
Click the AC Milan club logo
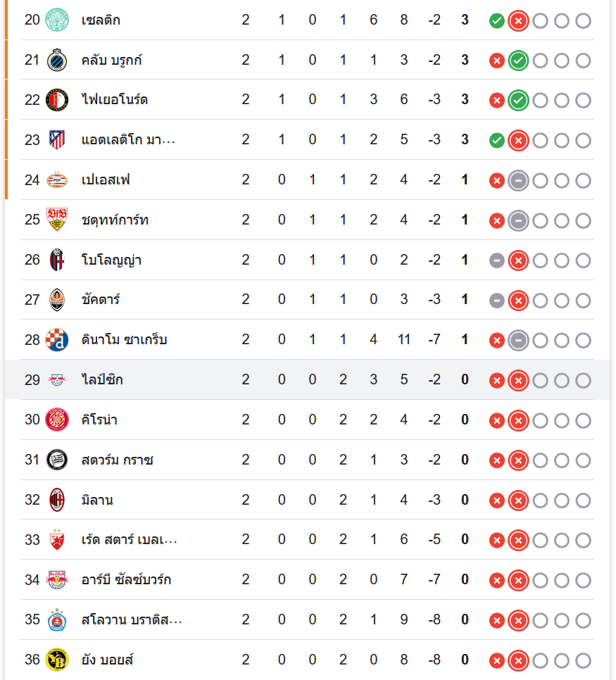(x=56, y=500)
